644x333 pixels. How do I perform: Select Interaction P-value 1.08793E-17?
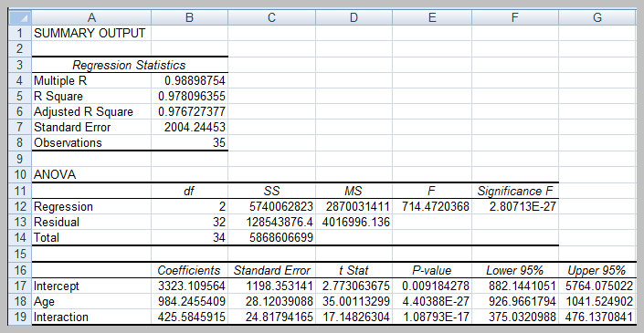pos(432,317)
